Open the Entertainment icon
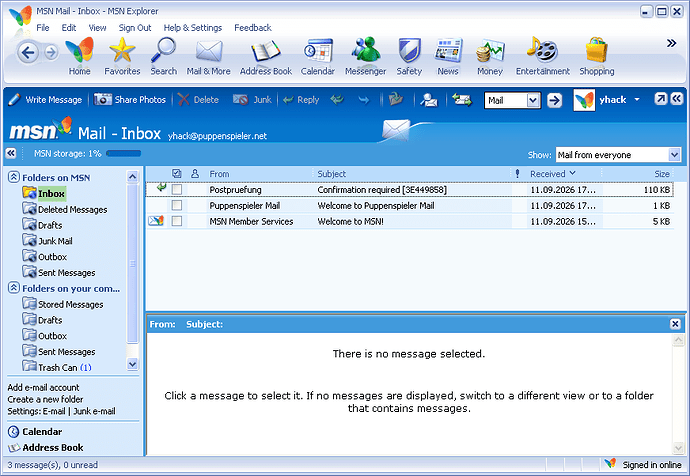 pos(543,50)
